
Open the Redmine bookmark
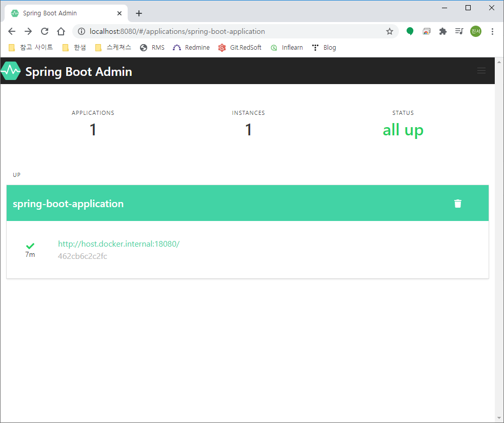click(x=191, y=48)
